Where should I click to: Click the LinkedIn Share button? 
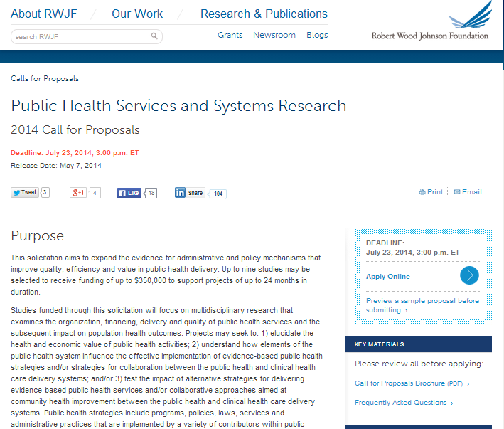coord(190,193)
